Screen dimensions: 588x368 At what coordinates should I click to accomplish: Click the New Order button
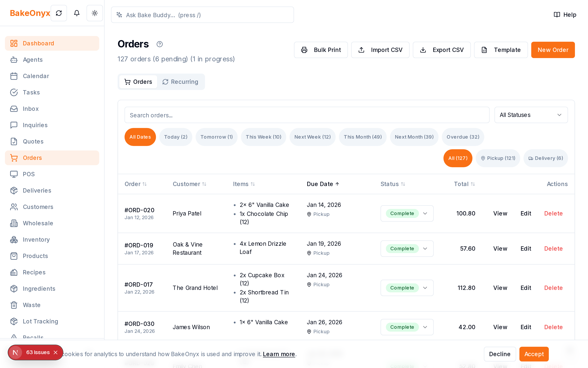[x=553, y=50]
